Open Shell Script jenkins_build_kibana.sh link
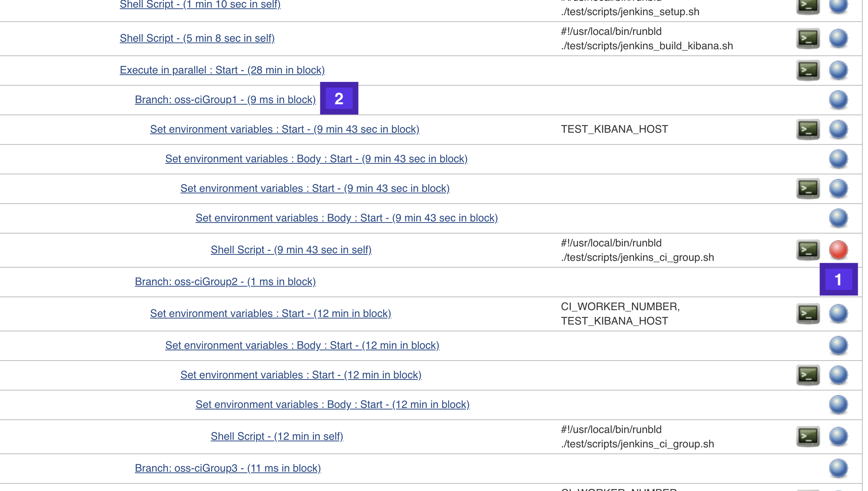 pyautogui.click(x=197, y=38)
